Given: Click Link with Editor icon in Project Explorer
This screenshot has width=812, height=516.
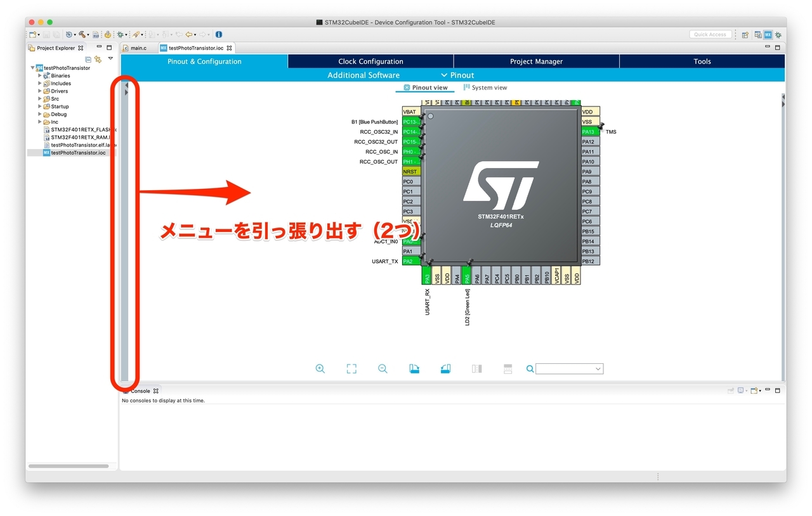Looking at the screenshot, I should (x=98, y=58).
